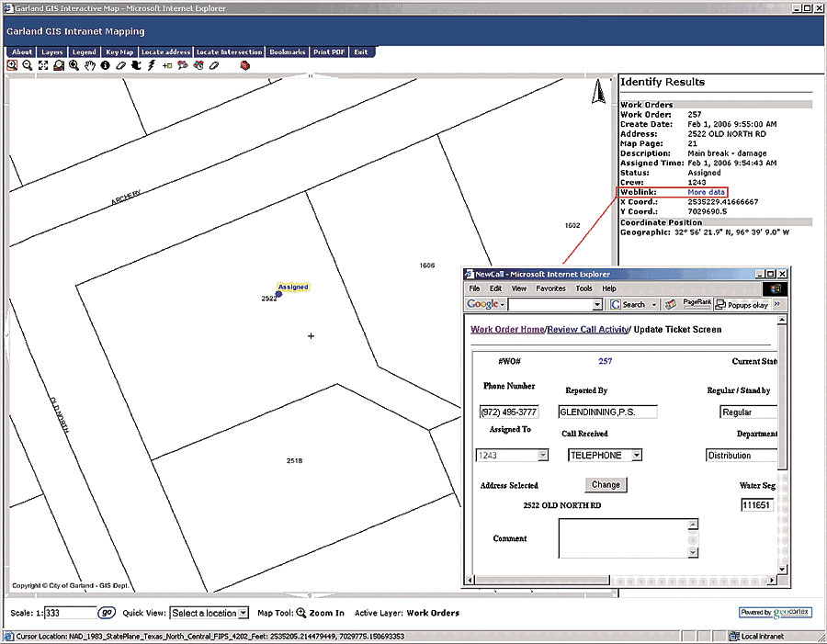Click the More data weblink

[706, 191]
